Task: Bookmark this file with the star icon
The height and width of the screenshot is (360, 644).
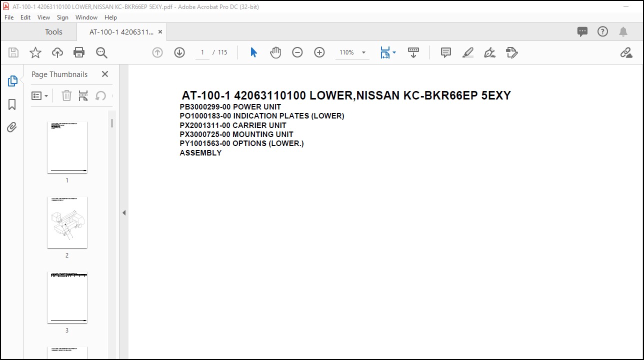Action: (35, 52)
